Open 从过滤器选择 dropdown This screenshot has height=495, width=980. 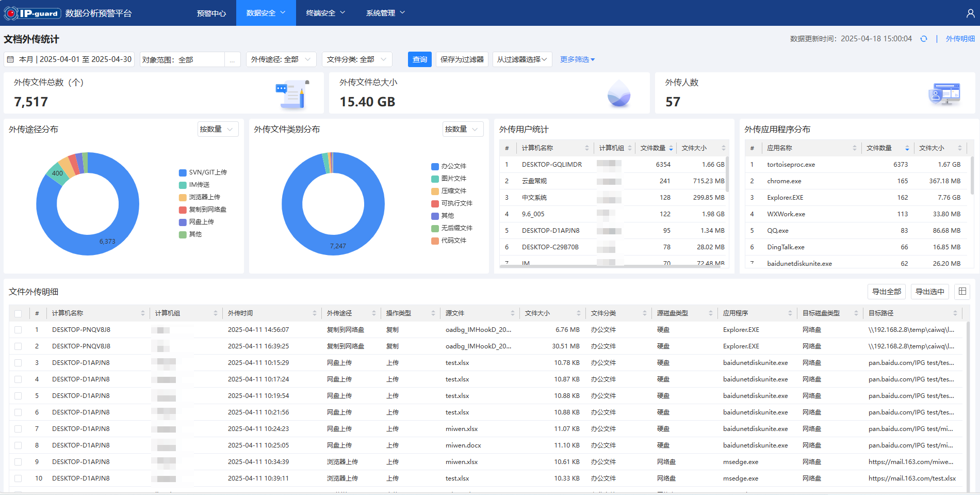(522, 59)
